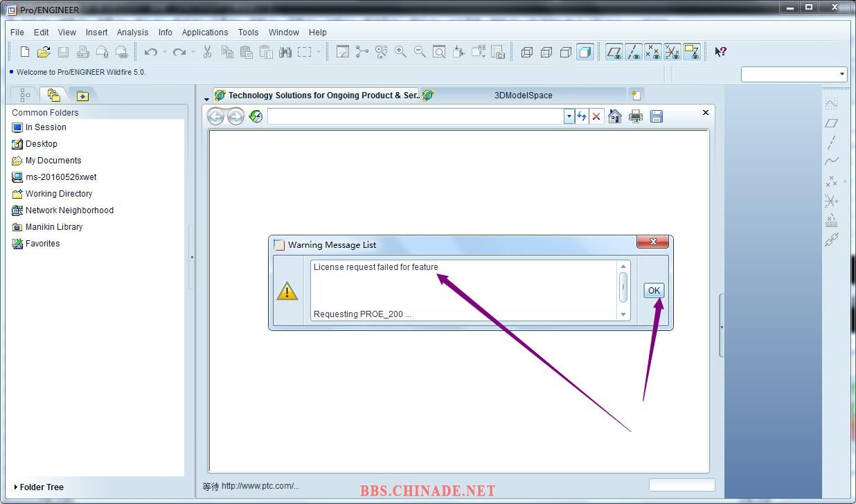
Task: Open the selection filter dropdown at top right
Action: (x=842, y=74)
